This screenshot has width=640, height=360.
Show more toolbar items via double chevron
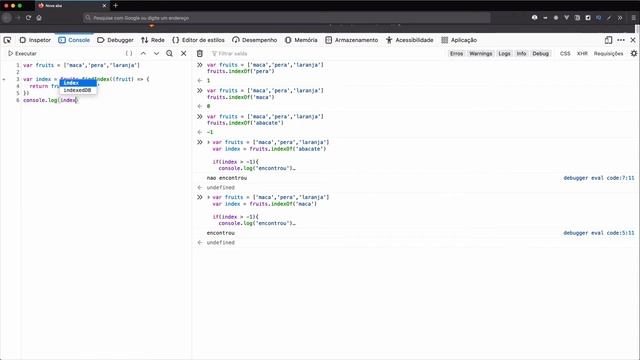[620, 18]
